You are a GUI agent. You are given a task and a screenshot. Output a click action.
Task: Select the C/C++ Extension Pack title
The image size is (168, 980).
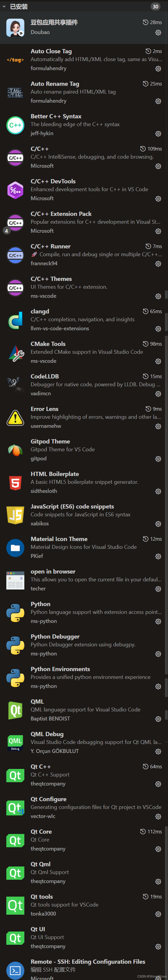(x=61, y=214)
